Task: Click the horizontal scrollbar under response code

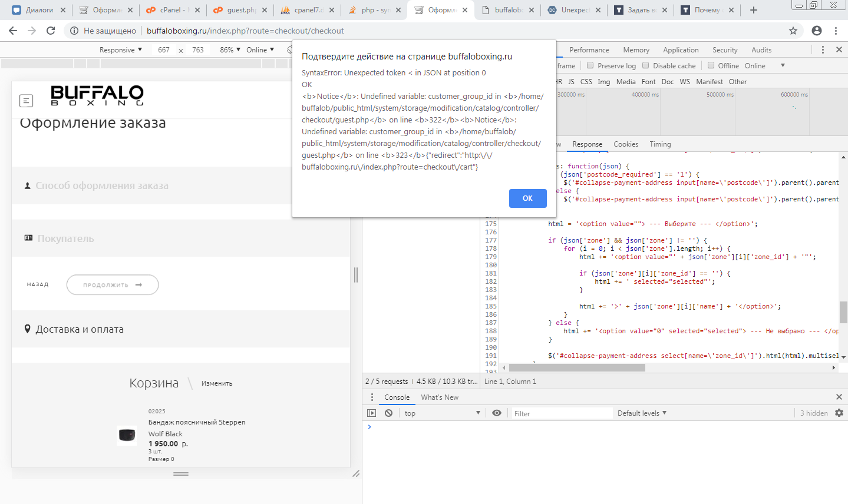Action: click(x=577, y=367)
